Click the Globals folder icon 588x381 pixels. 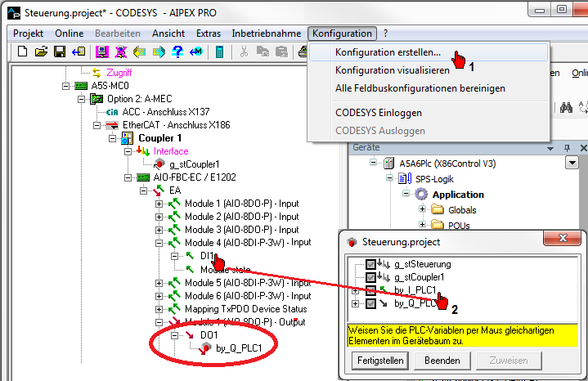click(438, 209)
